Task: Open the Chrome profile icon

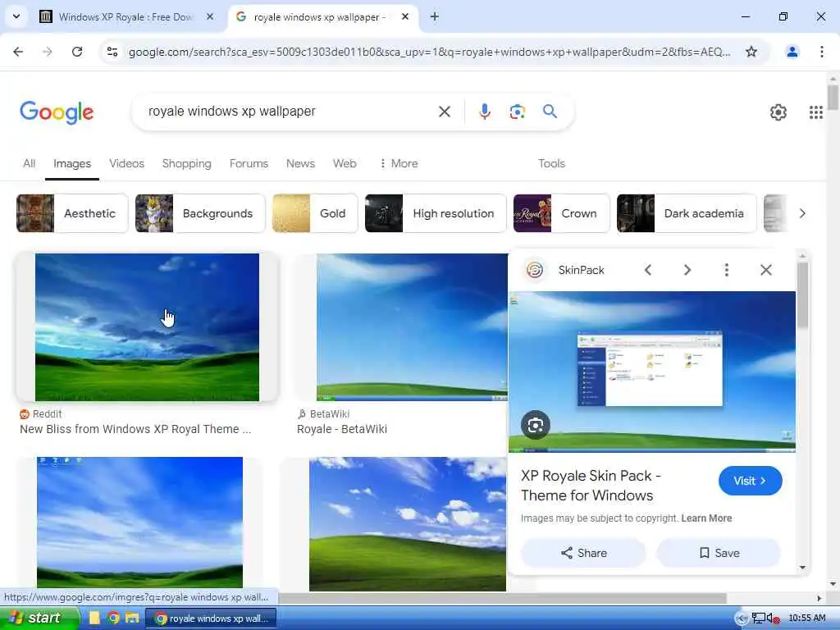Action: coord(792,52)
